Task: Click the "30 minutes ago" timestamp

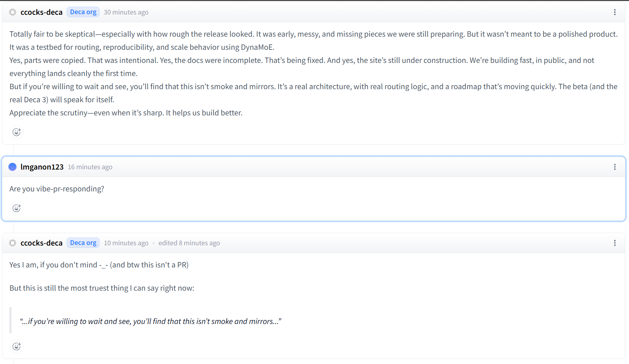Action: (x=126, y=12)
